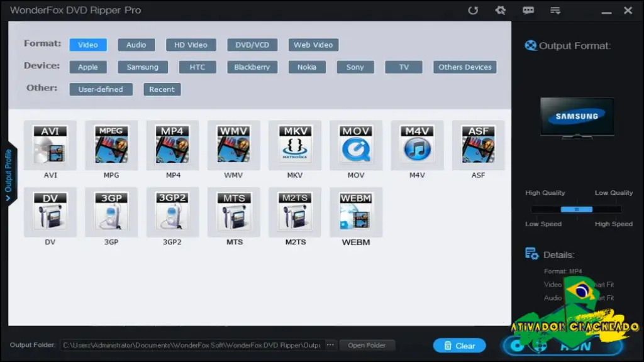The width and height of the screenshot is (644, 362).
Task: Select the ASF format icon
Action: pos(478,145)
